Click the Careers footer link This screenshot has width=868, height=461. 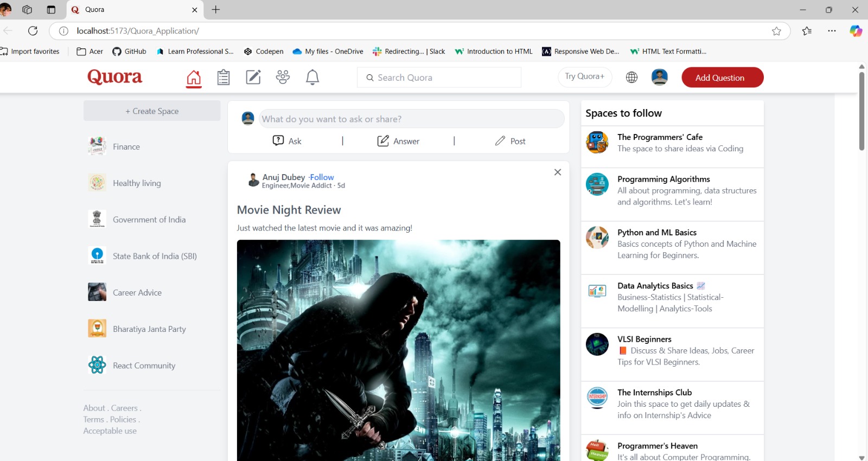pyautogui.click(x=124, y=408)
